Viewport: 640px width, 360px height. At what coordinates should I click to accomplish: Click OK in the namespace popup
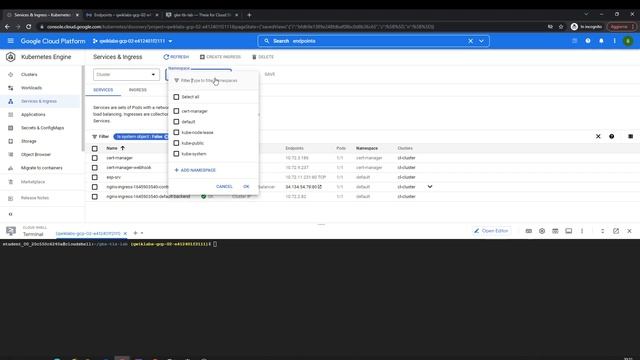246,187
